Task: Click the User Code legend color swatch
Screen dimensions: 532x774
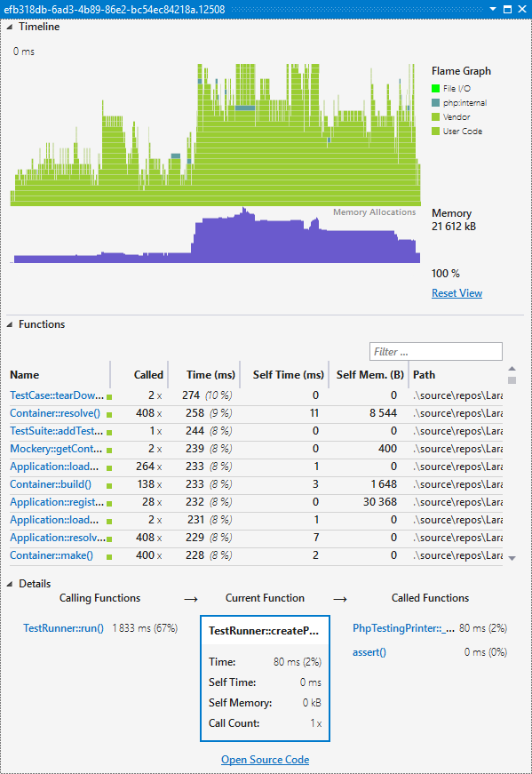Action: 435,132
